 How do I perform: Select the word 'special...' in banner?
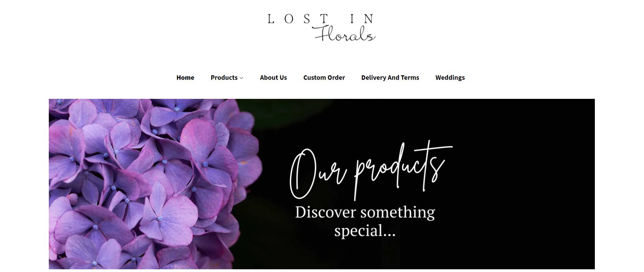pyautogui.click(x=365, y=231)
